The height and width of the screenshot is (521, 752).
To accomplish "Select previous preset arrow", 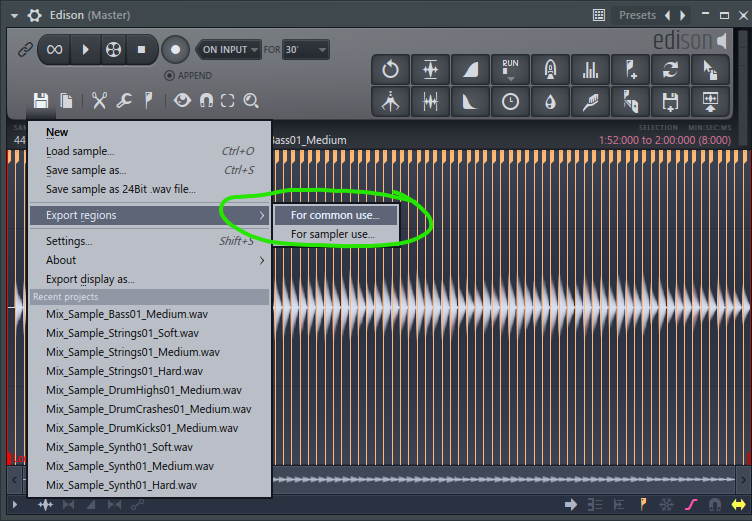I will 667,15.
